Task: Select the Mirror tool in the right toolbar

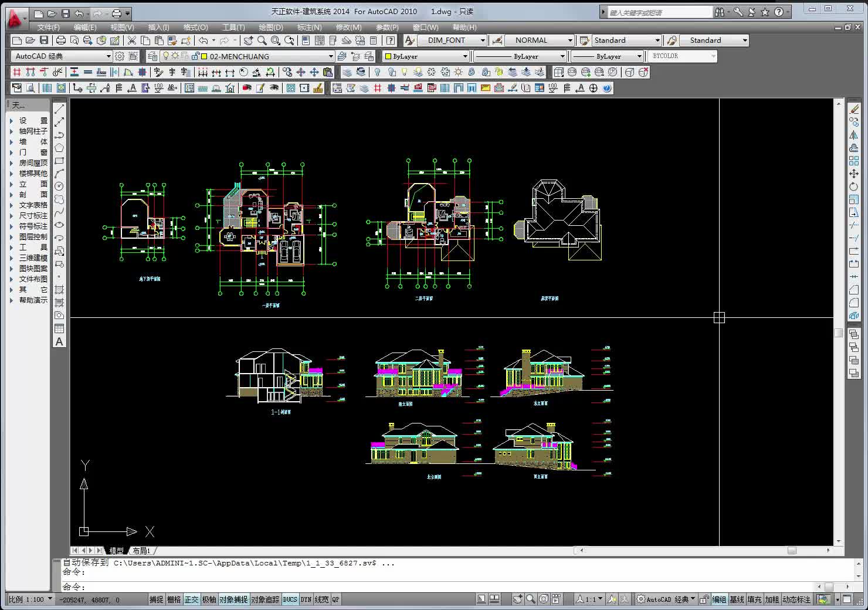Action: (x=854, y=135)
